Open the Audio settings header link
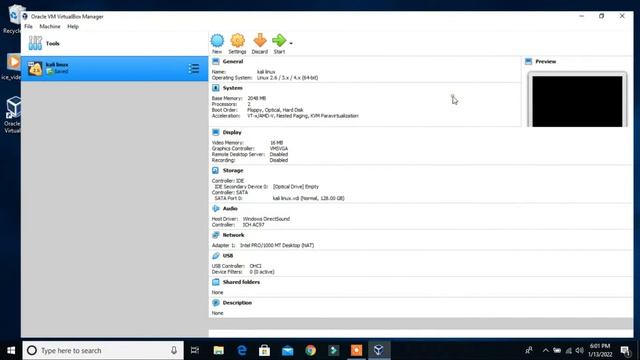Viewport: 640px width, 360px height. pyautogui.click(x=230, y=208)
